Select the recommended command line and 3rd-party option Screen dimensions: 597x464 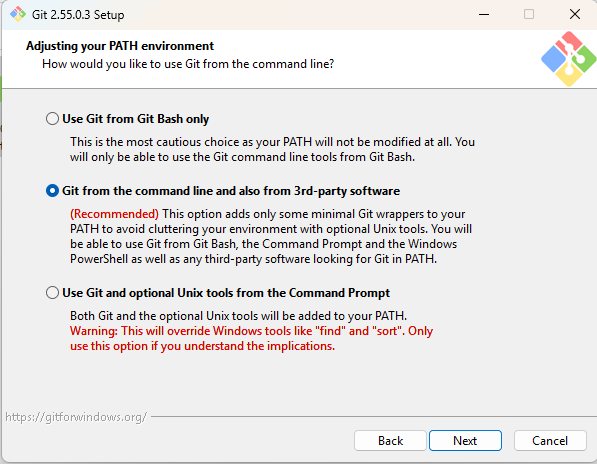[52, 191]
